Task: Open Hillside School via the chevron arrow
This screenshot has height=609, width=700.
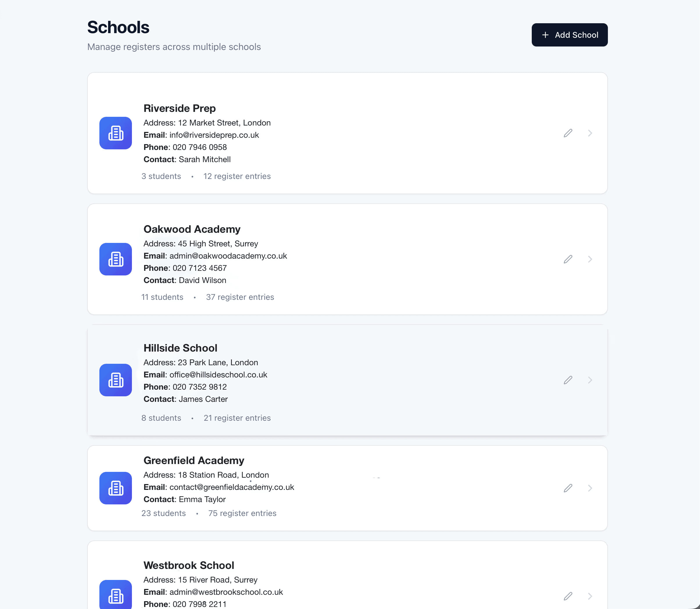Action: [x=590, y=380]
